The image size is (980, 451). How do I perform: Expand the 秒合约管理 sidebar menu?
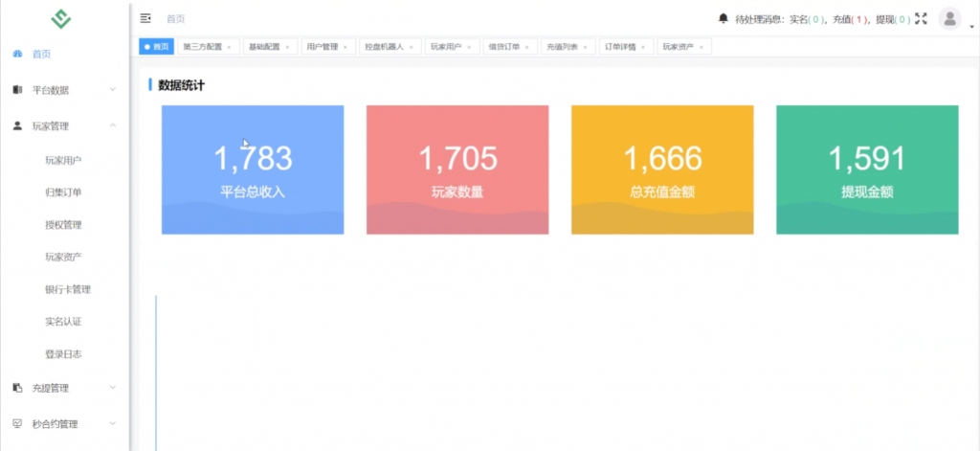pyautogui.click(x=63, y=423)
